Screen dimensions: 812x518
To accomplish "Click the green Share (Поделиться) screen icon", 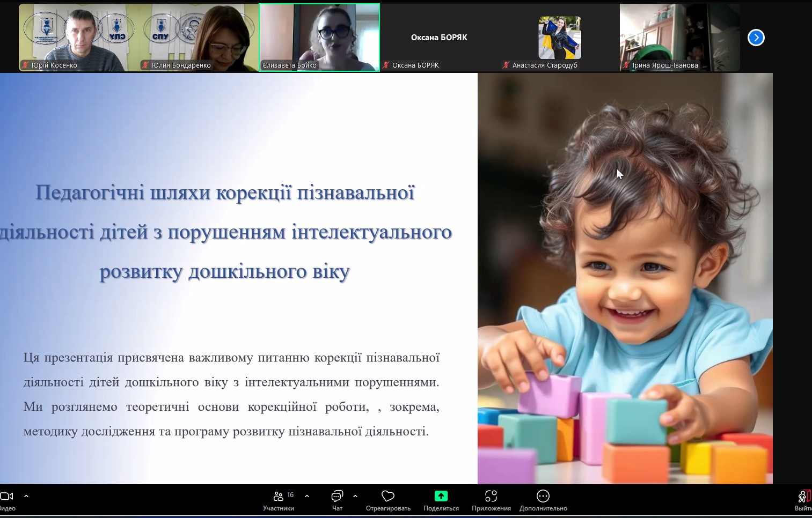I will click(x=441, y=497).
